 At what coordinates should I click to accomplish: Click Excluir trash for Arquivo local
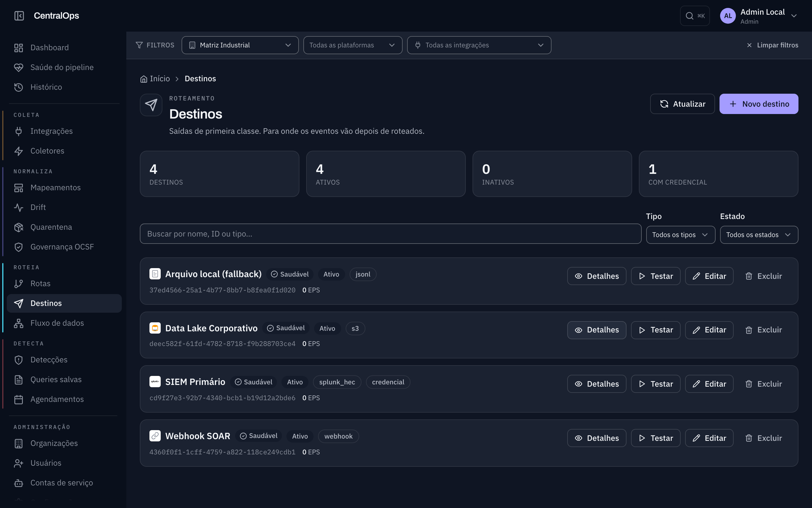click(763, 276)
